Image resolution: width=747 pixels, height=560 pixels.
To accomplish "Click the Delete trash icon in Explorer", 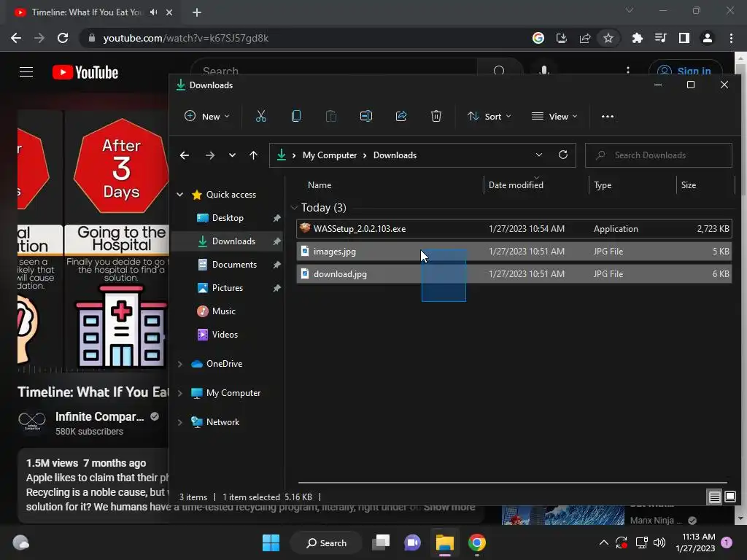I will tap(436, 116).
